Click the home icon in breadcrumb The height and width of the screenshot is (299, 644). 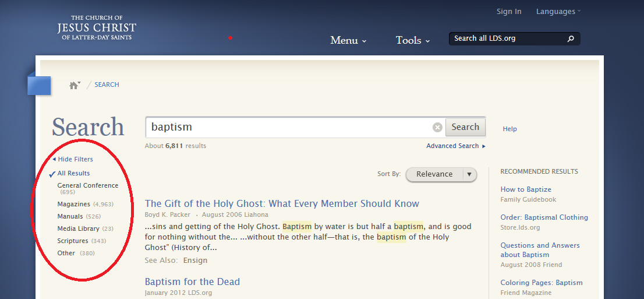click(75, 85)
